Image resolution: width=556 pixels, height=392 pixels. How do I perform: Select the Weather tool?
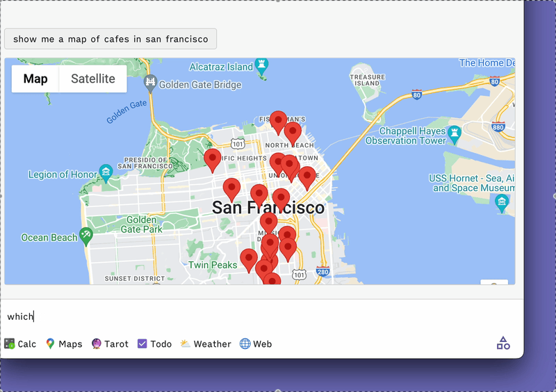(206, 344)
